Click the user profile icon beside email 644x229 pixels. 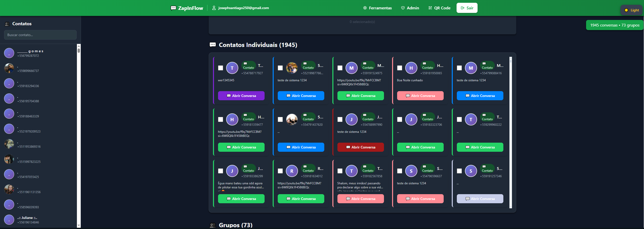(214, 8)
